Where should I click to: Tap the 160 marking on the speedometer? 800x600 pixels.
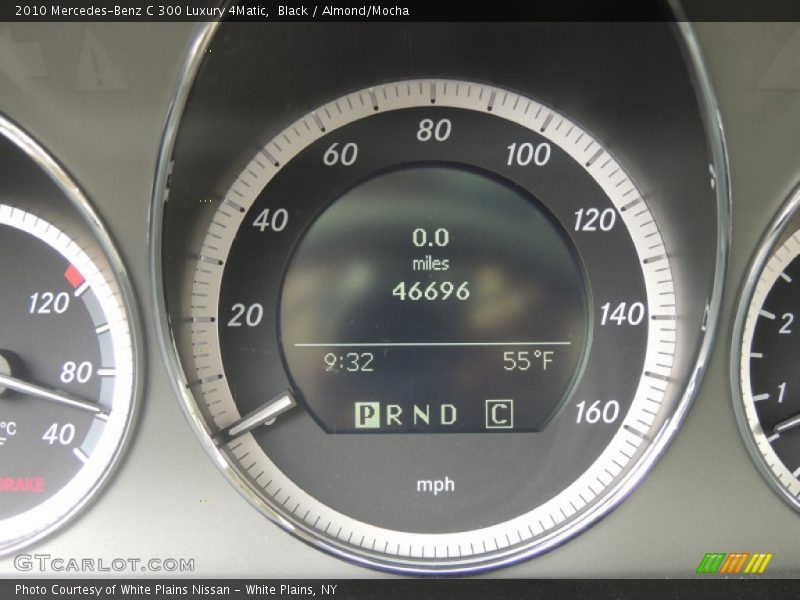597,412
